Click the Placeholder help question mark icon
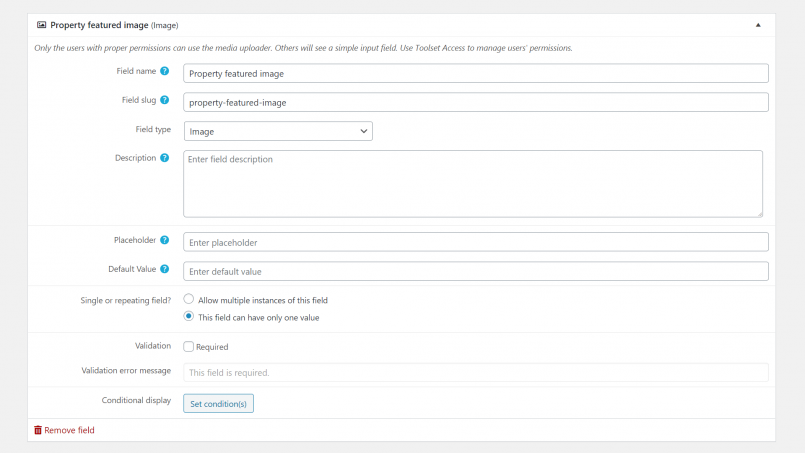The height and width of the screenshot is (453, 805). pyautogui.click(x=164, y=240)
